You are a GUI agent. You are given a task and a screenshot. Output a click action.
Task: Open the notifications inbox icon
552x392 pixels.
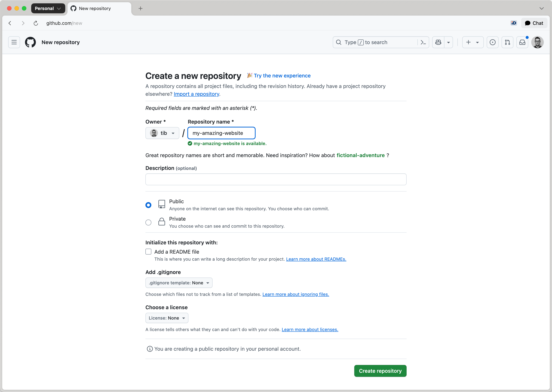pos(522,42)
